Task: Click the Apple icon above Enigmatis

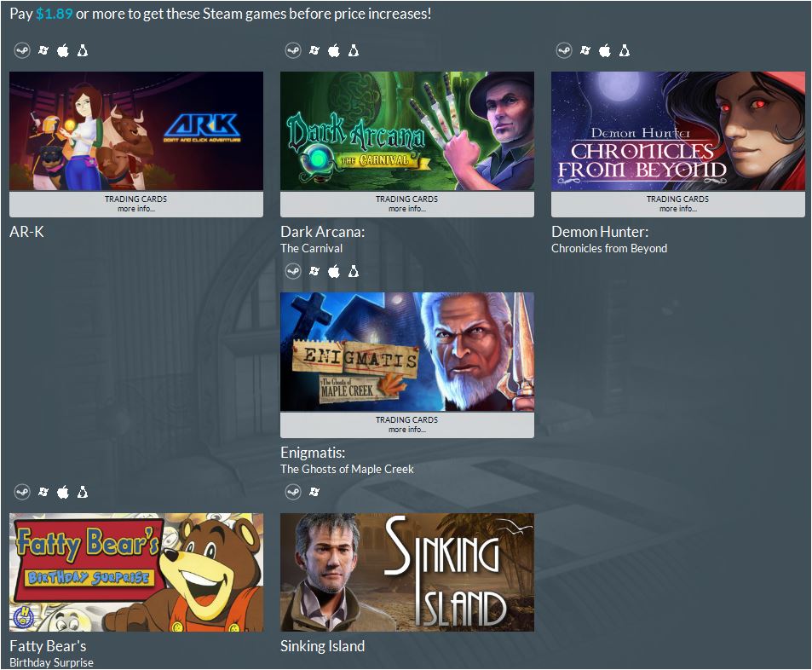Action: coord(334,271)
